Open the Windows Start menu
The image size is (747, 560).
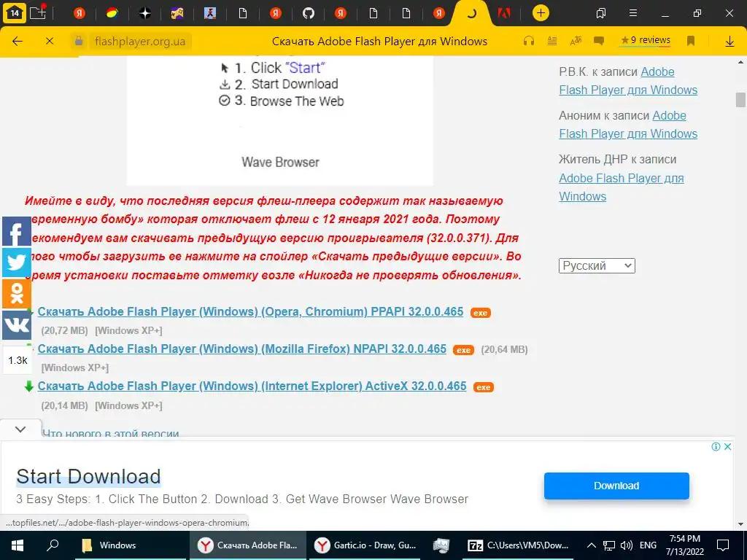click(x=18, y=545)
